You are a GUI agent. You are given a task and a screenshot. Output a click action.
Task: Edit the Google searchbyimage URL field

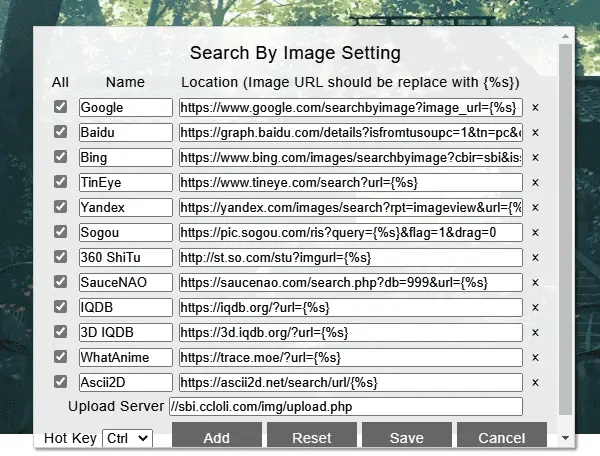[351, 107]
